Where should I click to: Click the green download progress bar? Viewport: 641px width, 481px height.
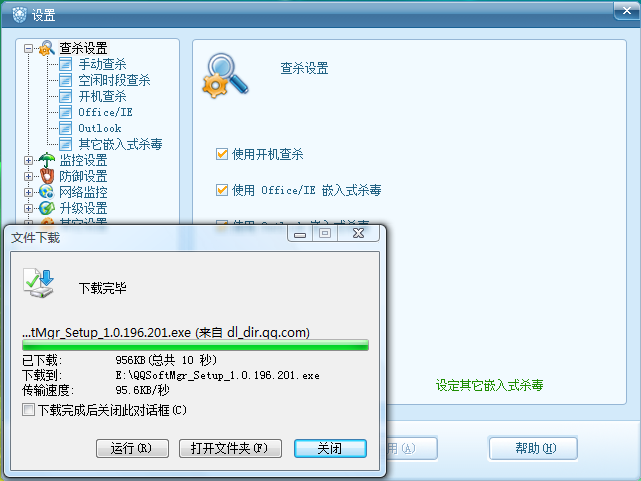click(195, 345)
